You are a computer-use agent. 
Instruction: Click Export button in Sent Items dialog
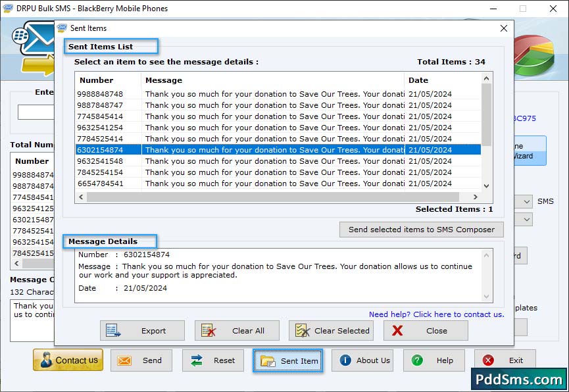click(x=142, y=330)
